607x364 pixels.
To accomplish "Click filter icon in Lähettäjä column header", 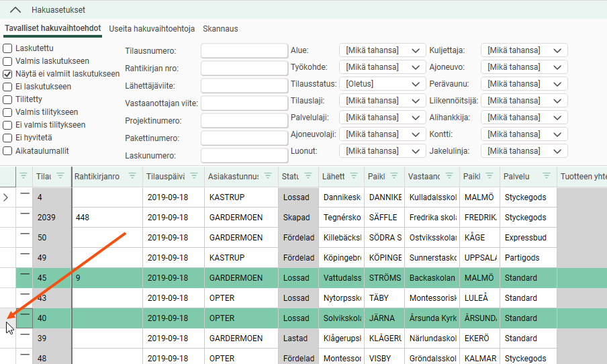I will (x=353, y=176).
